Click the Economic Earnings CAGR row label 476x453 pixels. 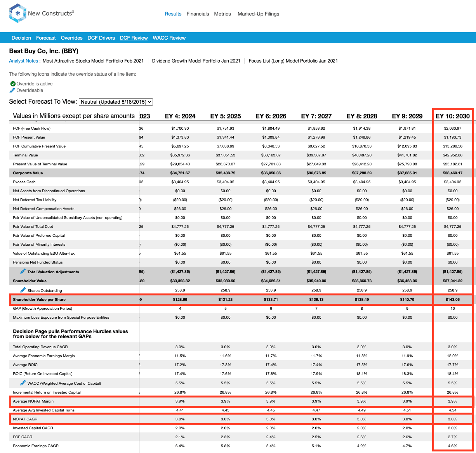point(36,446)
